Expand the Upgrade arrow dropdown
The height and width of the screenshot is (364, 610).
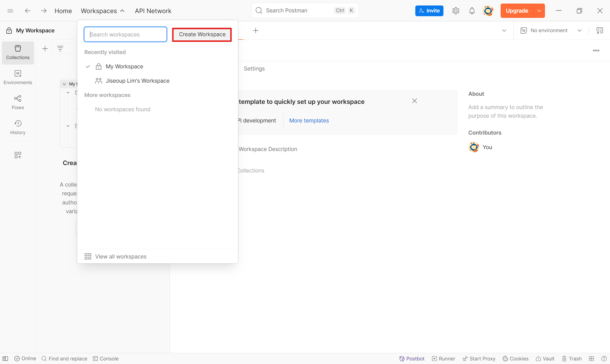coord(539,11)
